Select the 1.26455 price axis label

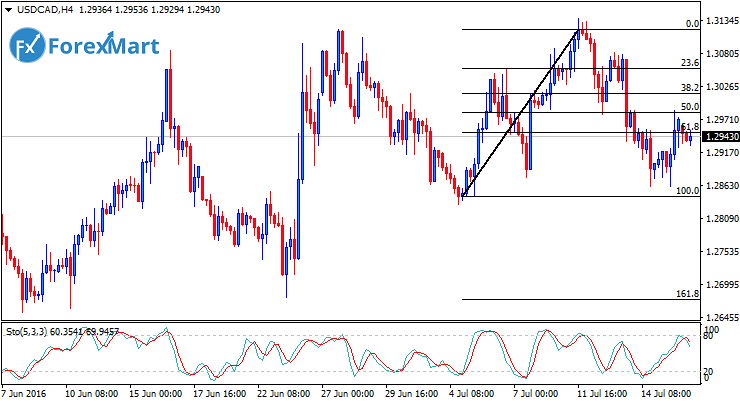click(x=721, y=317)
